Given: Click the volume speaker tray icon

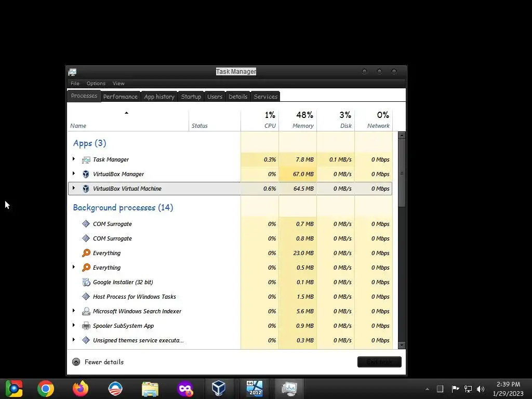Looking at the screenshot, I should pyautogui.click(x=481, y=389).
